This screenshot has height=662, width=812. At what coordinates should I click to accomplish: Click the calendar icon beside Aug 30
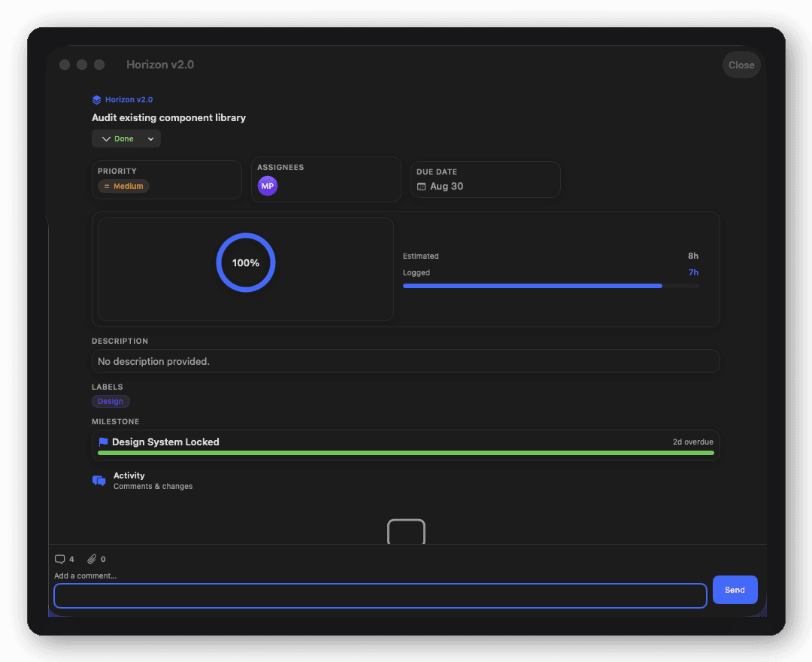click(x=422, y=187)
